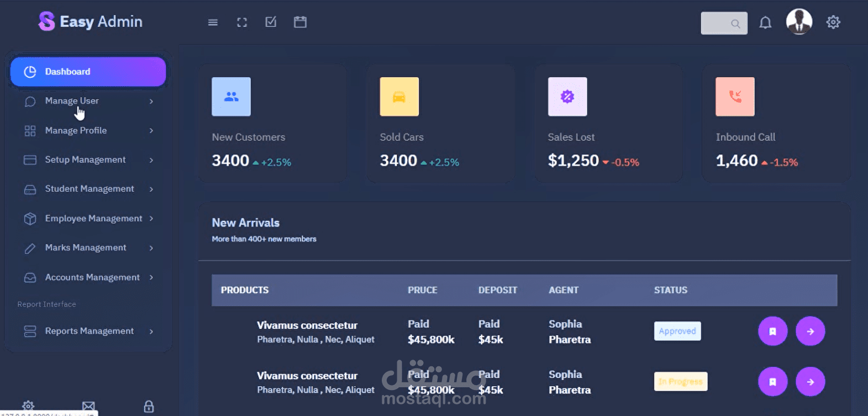Click arrow button in In Progress row
The height and width of the screenshot is (416, 868).
(x=810, y=382)
